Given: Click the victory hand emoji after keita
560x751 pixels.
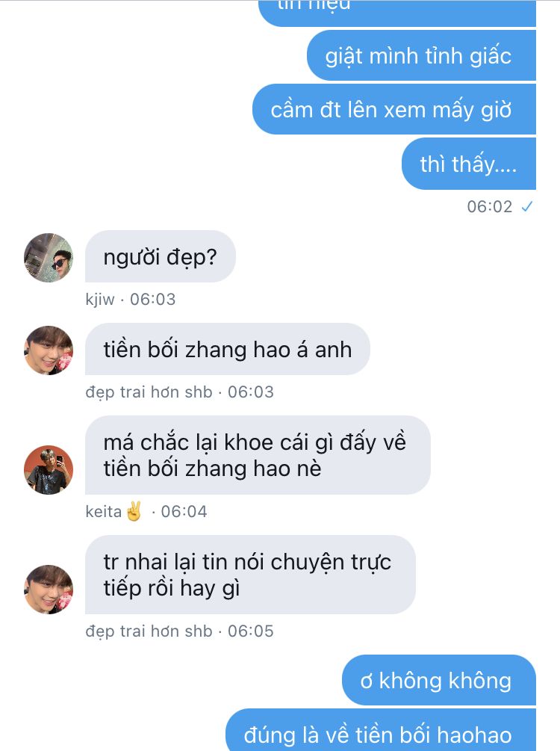Looking at the screenshot, I should 134,511.
